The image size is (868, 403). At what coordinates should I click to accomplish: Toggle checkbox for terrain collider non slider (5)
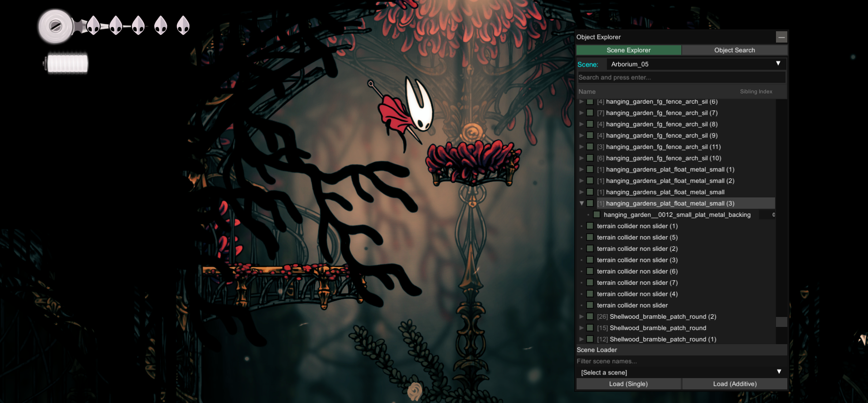[590, 237]
